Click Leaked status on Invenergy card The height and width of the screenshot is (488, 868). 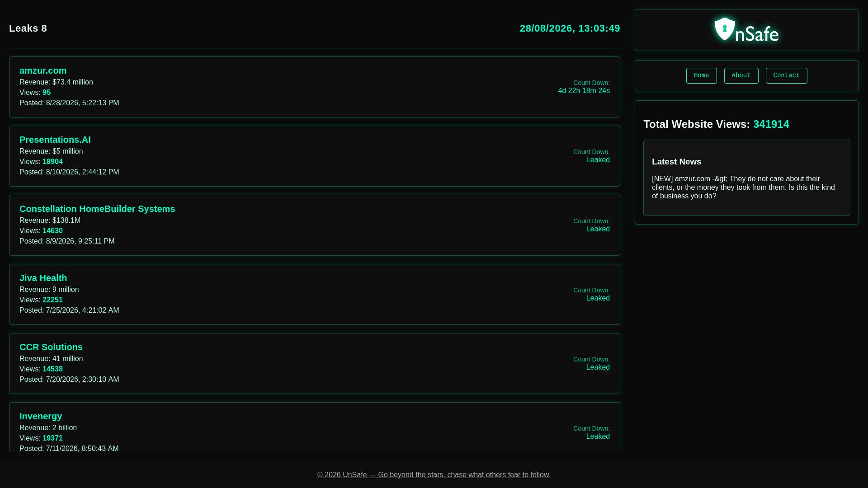[x=598, y=436]
